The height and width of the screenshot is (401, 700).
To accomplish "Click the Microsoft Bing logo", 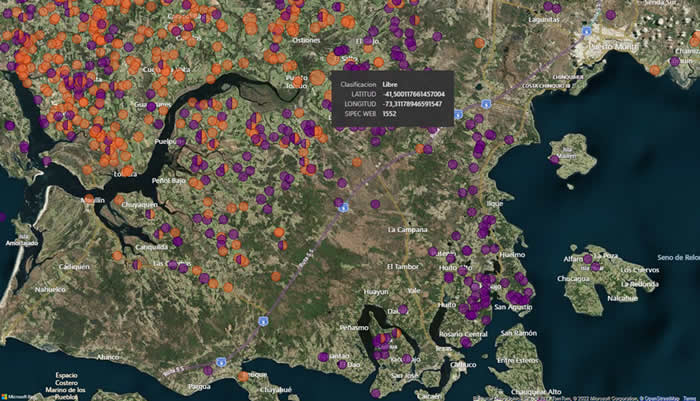I will coord(16,394).
